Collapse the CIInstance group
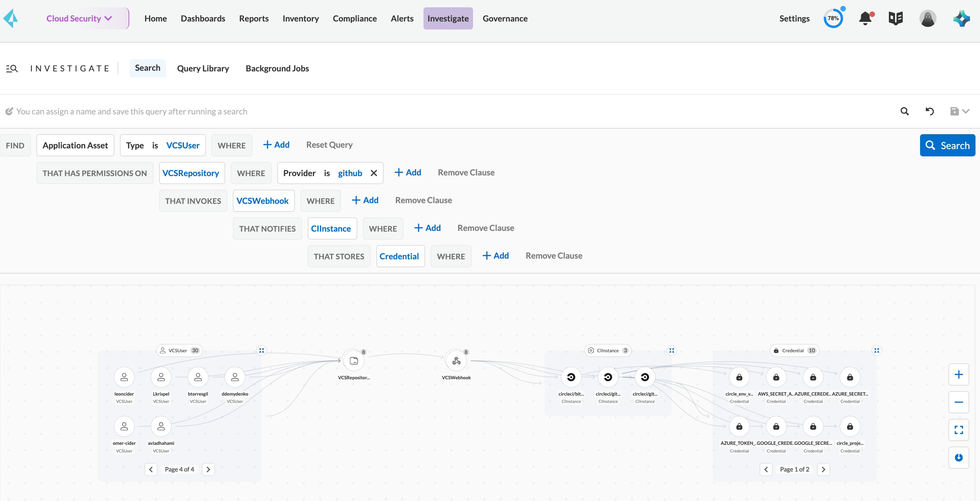Screen dimensions: 980x501 672,350
